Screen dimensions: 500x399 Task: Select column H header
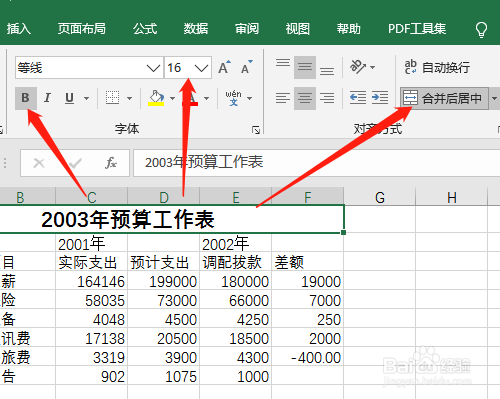[x=452, y=197]
